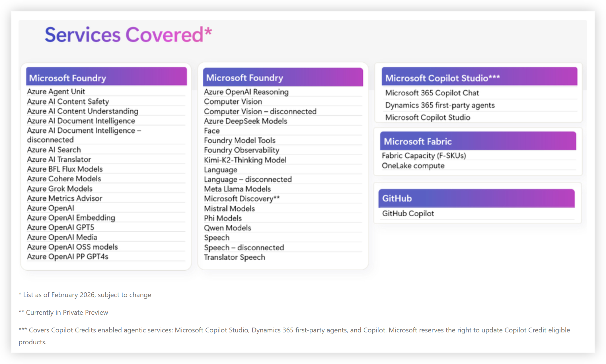
Task: Select Kimi-K2-Thinking Model entry
Action: [245, 160]
